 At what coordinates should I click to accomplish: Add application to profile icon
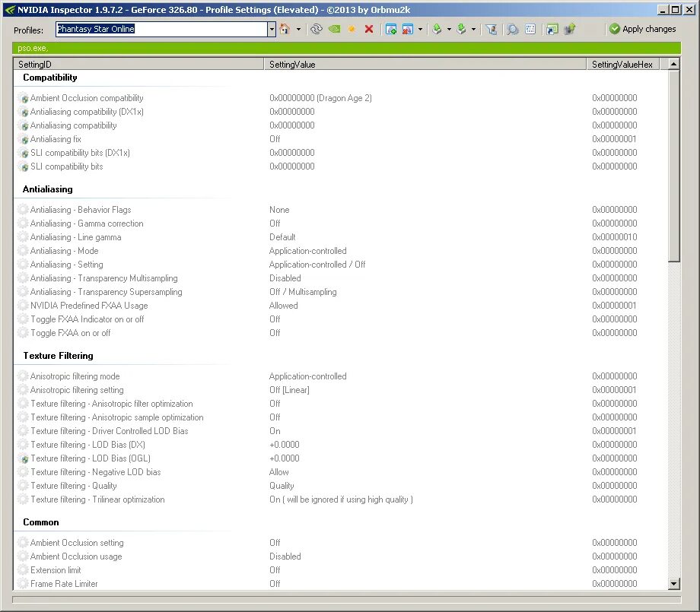391,30
